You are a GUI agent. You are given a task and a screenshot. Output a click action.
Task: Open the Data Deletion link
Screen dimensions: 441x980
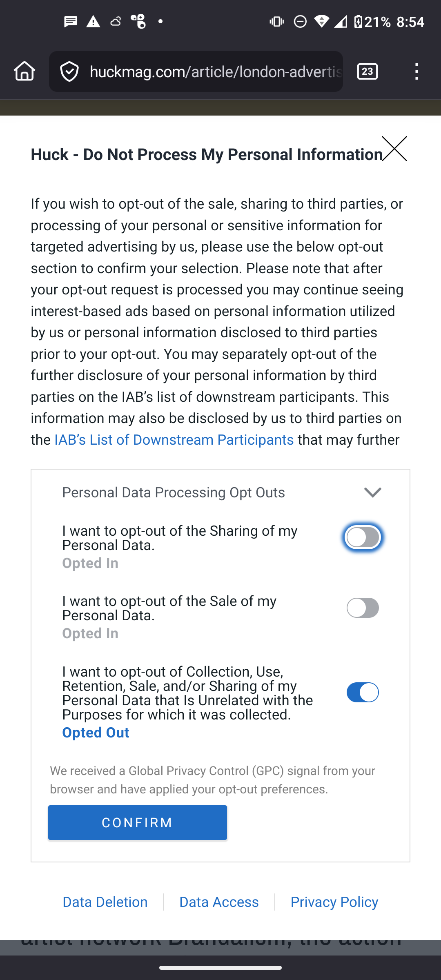point(105,902)
